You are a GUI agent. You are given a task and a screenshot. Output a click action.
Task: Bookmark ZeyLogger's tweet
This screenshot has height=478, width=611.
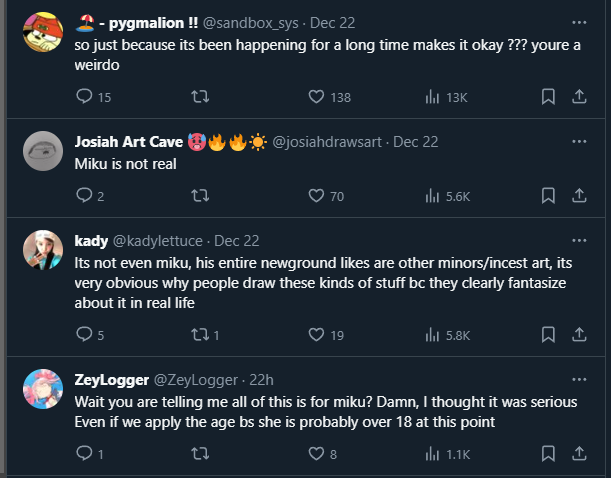548,454
